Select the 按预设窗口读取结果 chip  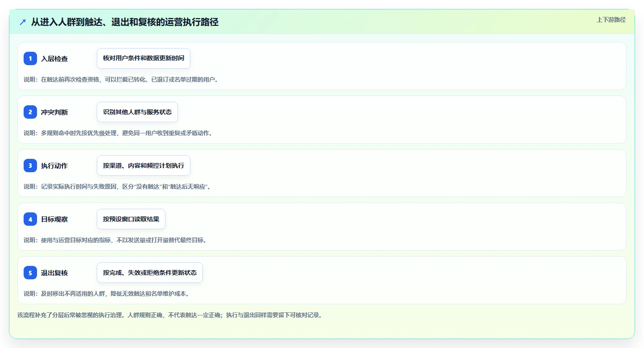(131, 219)
